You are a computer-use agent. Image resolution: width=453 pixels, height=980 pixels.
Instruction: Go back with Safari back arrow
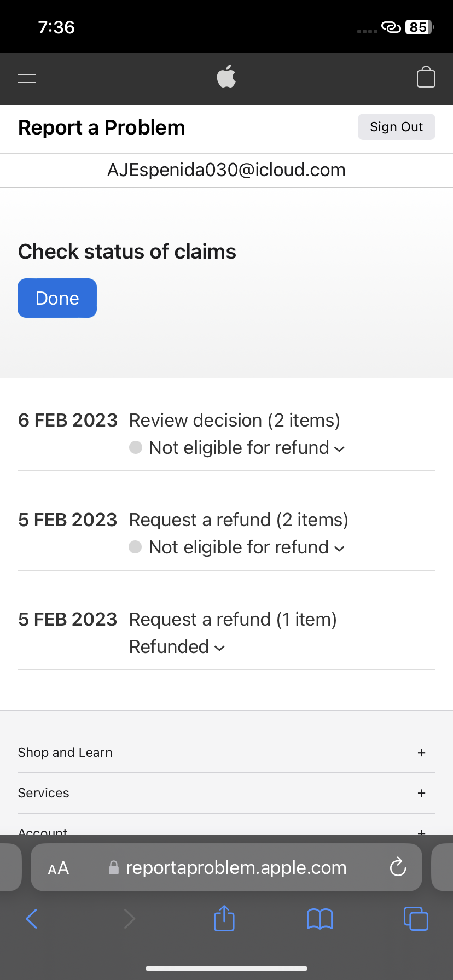click(x=32, y=919)
